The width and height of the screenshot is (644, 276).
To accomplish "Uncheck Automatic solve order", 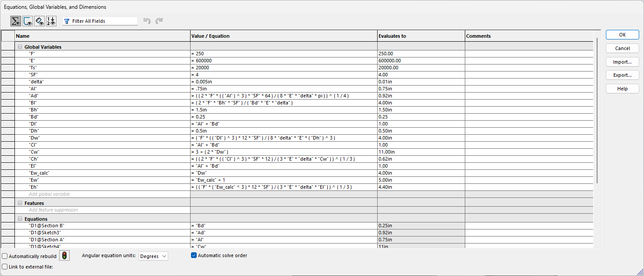I will [x=194, y=255].
